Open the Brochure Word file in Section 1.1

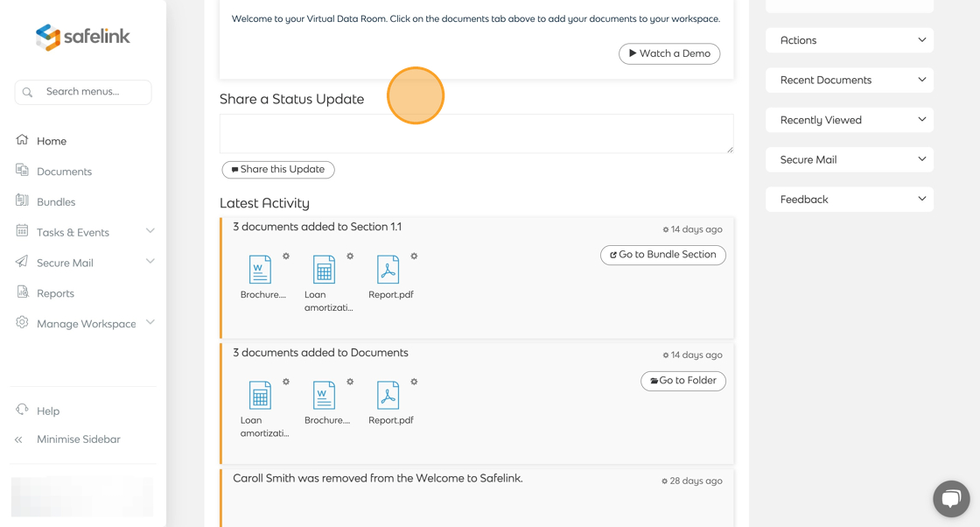coord(261,270)
